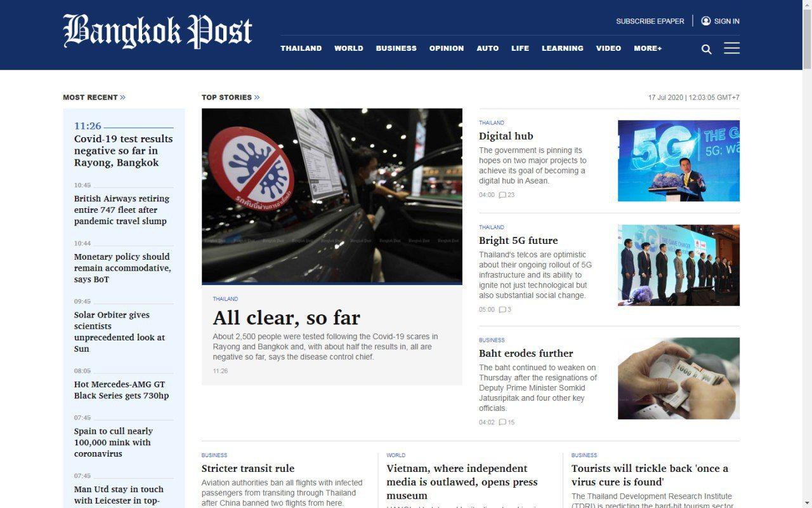
Task: Open the baht banknotes thumbnail image
Action: coord(678,378)
